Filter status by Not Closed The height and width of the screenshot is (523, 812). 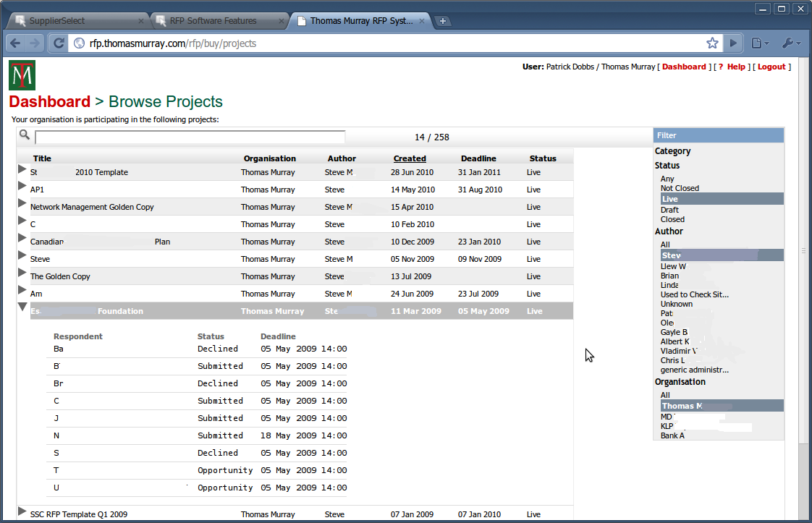[x=680, y=189]
